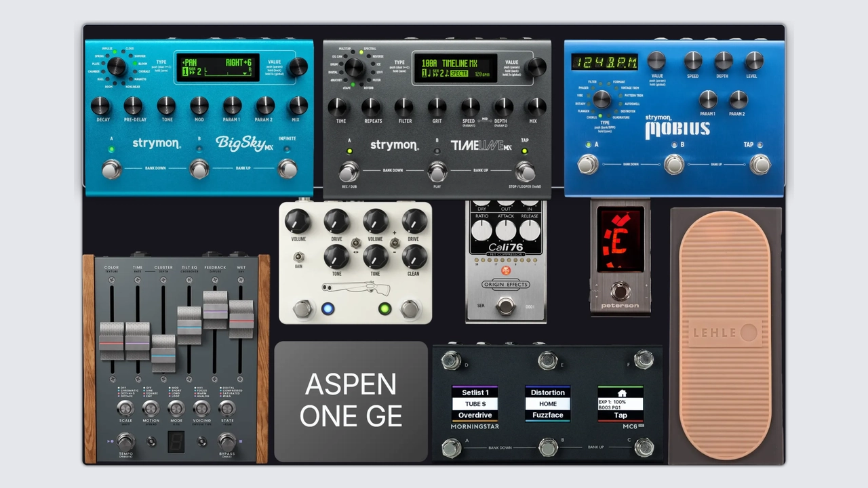This screenshot has width=868, height=488.
Task: Click the Mobius BPM display
Action: [x=604, y=62]
